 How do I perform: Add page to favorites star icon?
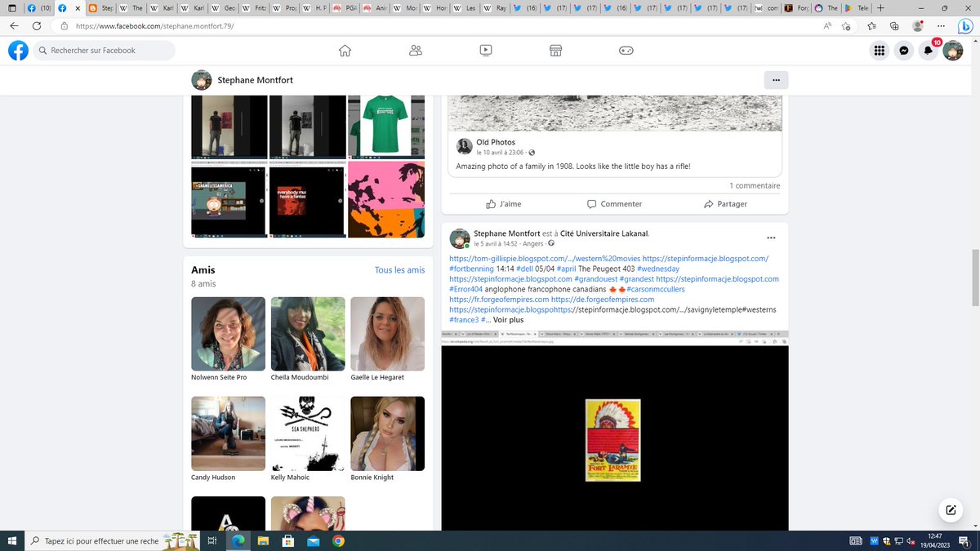(845, 26)
